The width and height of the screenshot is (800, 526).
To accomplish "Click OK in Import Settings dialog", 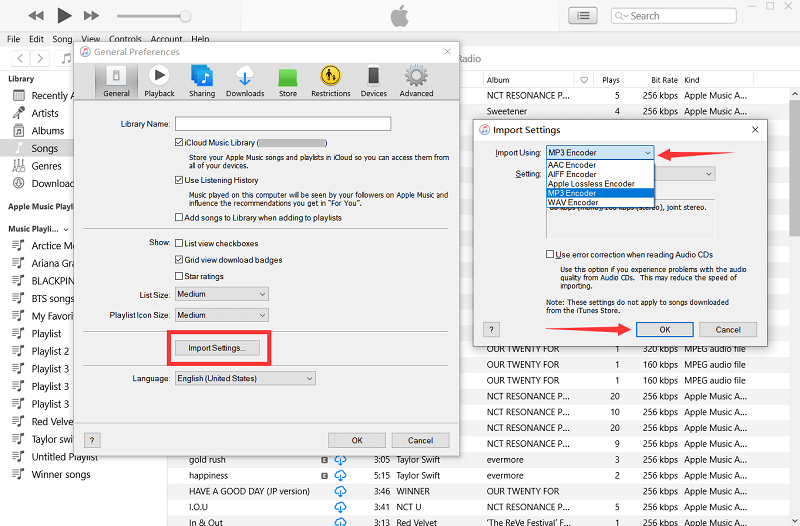I will (665, 330).
